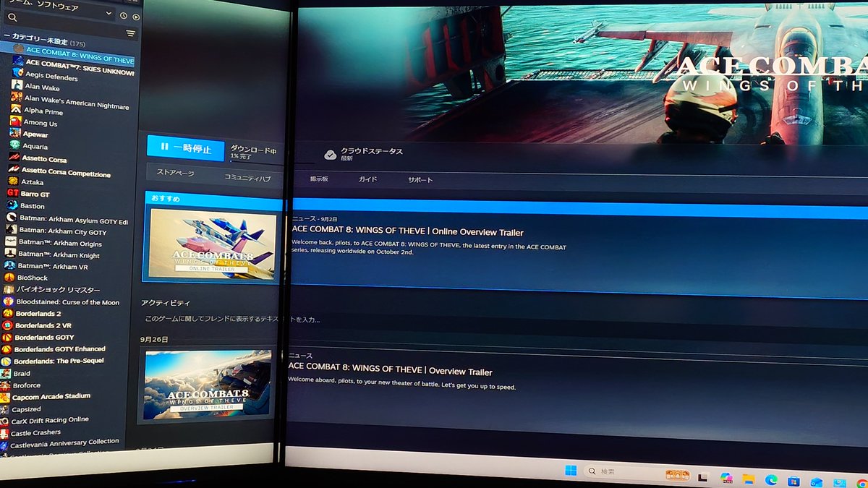Screen dimensions: 868x488
Task: Select Castlevania Anniversary Collection
Action: (64, 442)
